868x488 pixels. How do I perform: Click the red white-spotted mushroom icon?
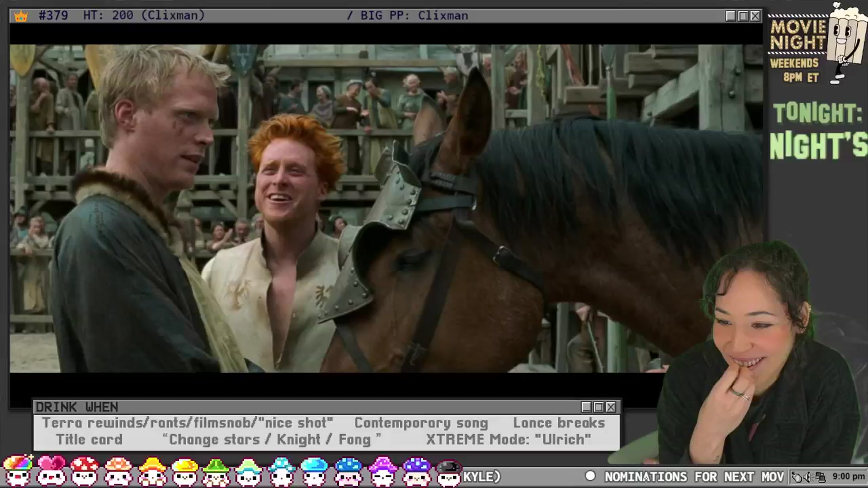click(85, 471)
